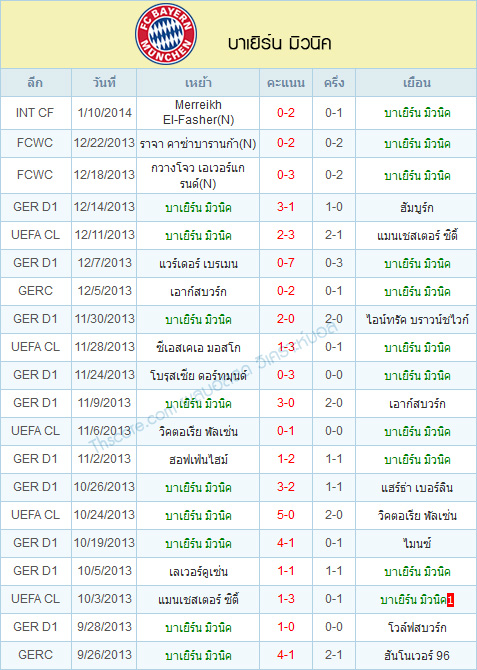Click the 5-0 score against วิคตอเรีย พัลเซ่น
Image resolution: width=477 pixels, height=670 pixels.
pyautogui.click(x=286, y=515)
